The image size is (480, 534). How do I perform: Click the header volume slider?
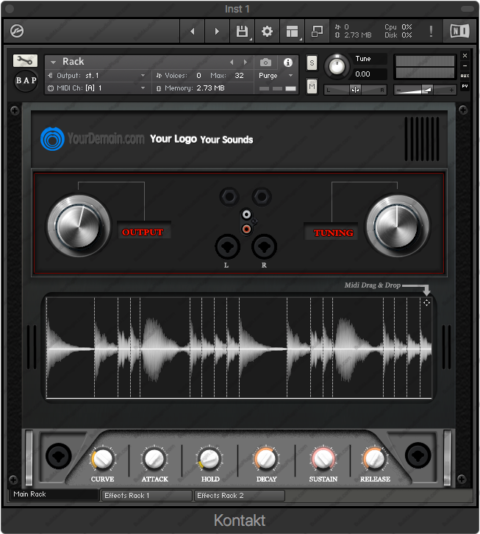(x=425, y=90)
